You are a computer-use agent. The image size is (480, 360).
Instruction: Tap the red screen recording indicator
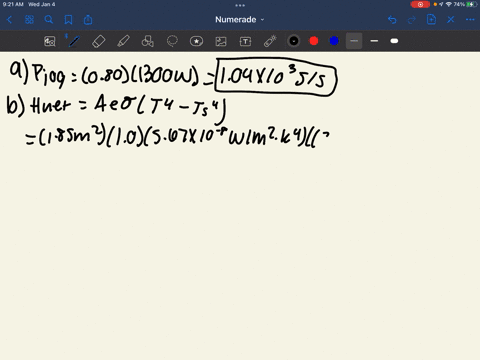[x=420, y=4]
